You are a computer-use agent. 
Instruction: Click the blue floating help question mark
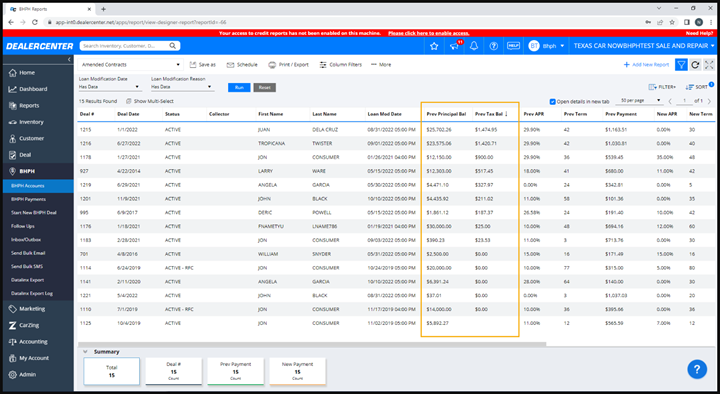point(697,369)
